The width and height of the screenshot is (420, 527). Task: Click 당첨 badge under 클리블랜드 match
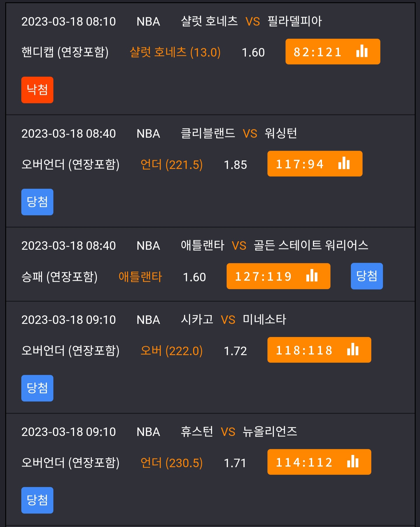click(37, 202)
